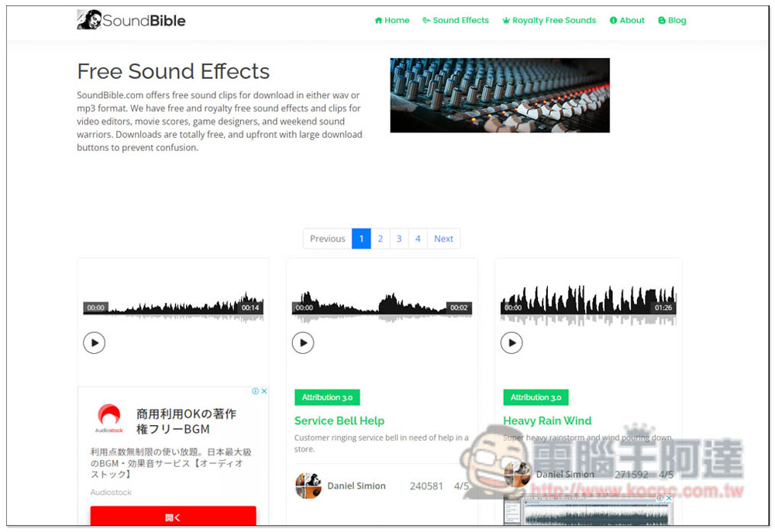
Task: Open the Blog nav link
Action: click(x=672, y=20)
